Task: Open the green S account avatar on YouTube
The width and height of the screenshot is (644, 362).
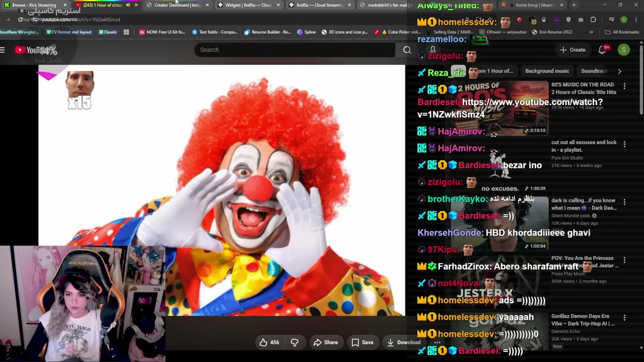Action: coord(624,50)
